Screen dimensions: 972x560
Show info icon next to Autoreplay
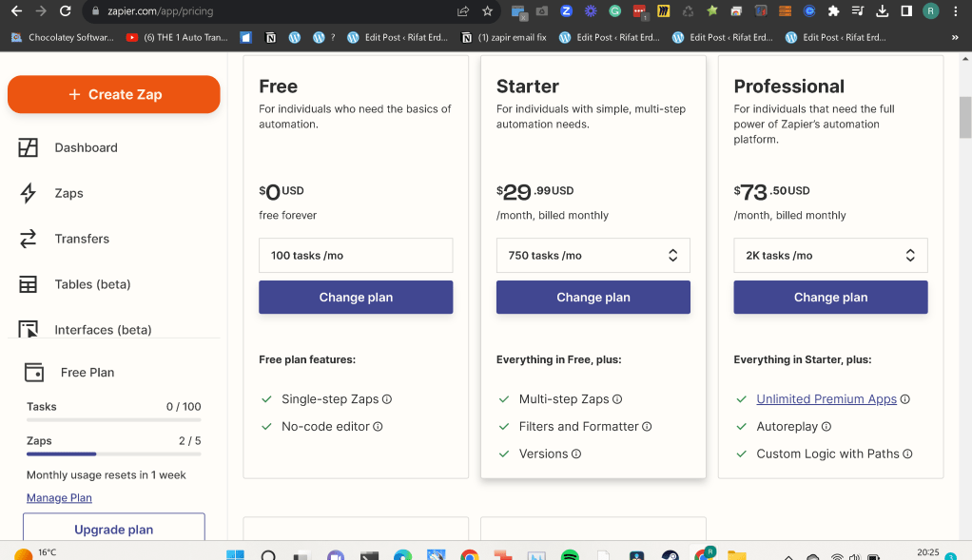coord(826,427)
